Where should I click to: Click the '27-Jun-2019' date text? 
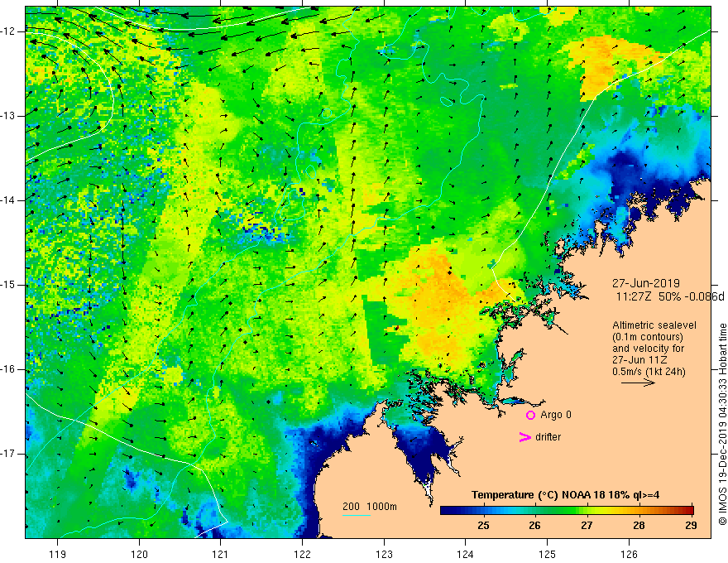(x=646, y=283)
